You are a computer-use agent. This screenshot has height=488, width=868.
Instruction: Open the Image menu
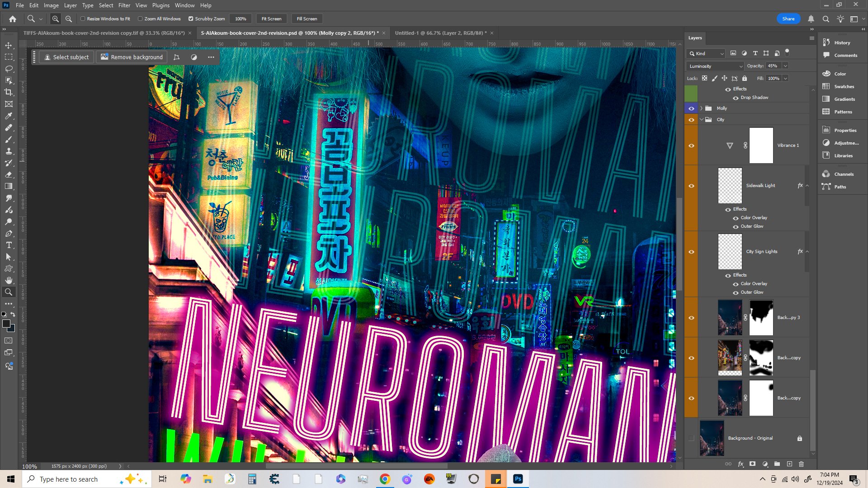tap(51, 5)
